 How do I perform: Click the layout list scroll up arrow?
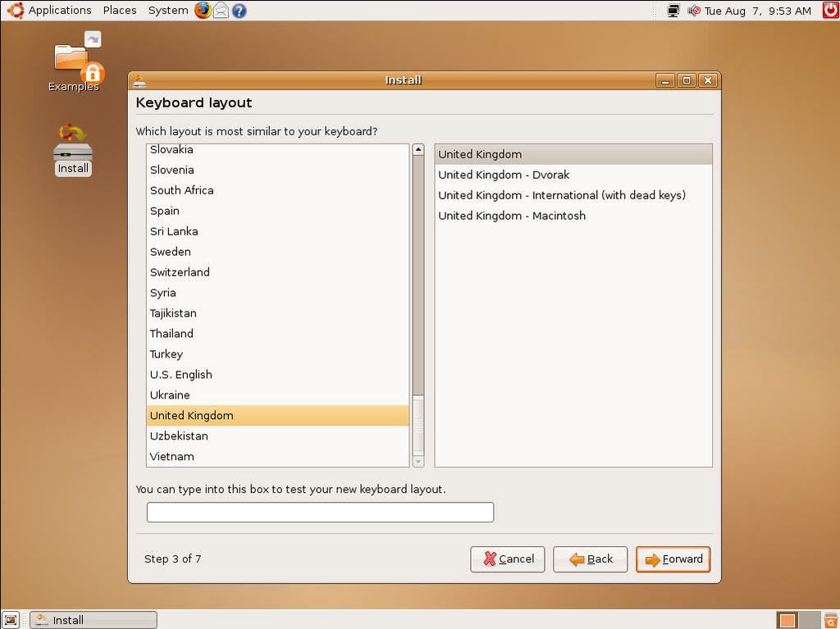click(x=418, y=149)
